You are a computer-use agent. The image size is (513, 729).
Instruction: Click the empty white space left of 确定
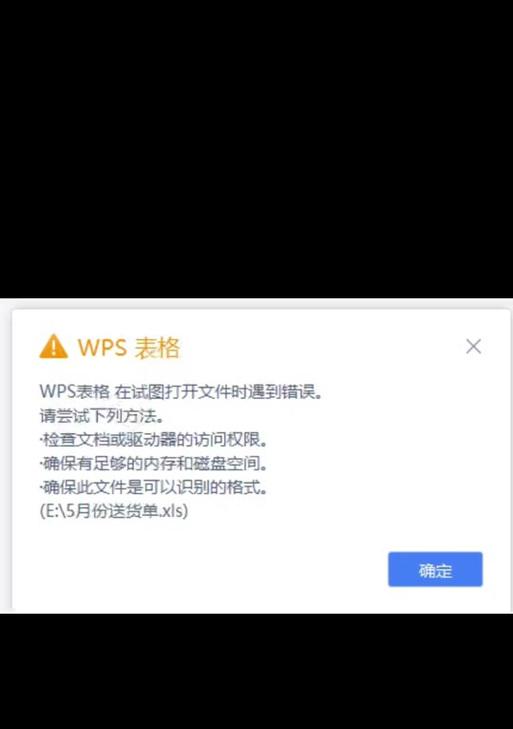coord(200,569)
